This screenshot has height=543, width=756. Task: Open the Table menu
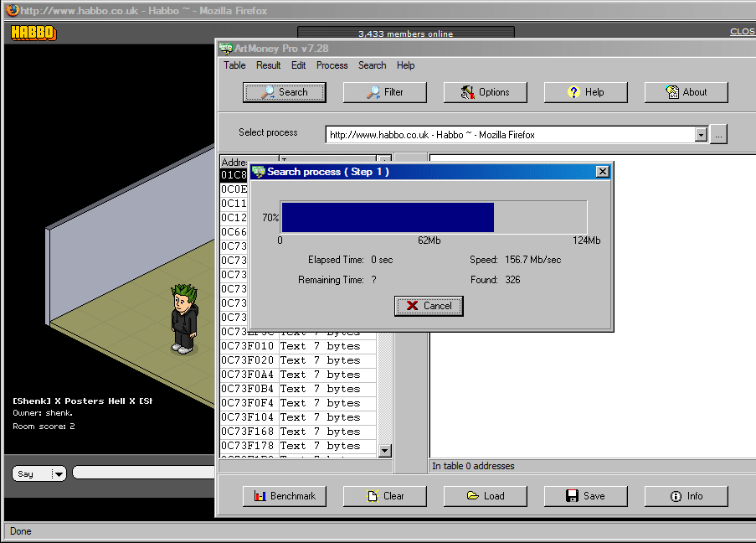pyautogui.click(x=234, y=65)
